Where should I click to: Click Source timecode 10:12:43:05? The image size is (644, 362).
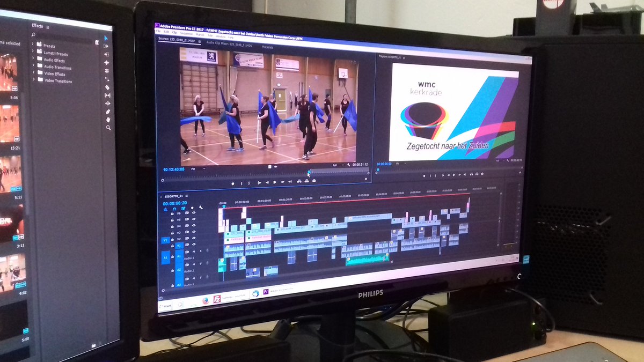pos(173,169)
